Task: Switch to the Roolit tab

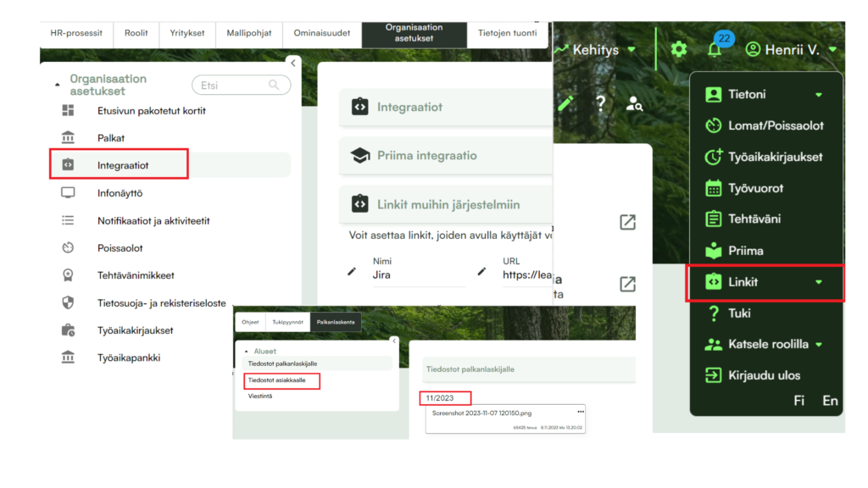Action: pyautogui.click(x=136, y=33)
